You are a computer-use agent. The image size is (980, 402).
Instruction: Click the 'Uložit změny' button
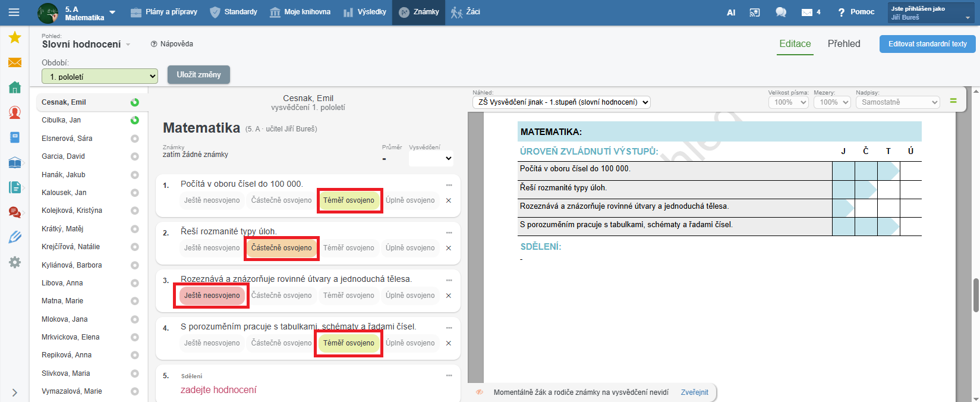point(198,75)
